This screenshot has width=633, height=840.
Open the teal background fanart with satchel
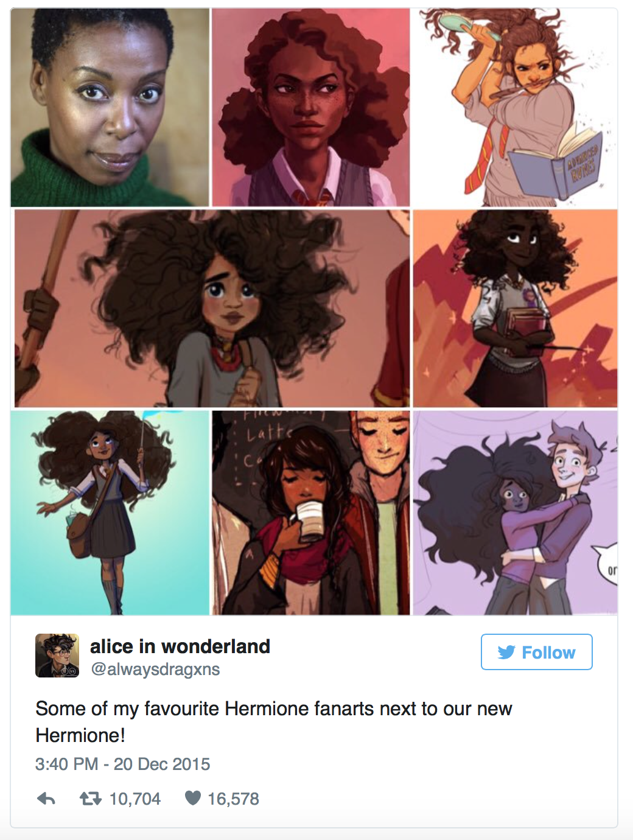point(110,513)
